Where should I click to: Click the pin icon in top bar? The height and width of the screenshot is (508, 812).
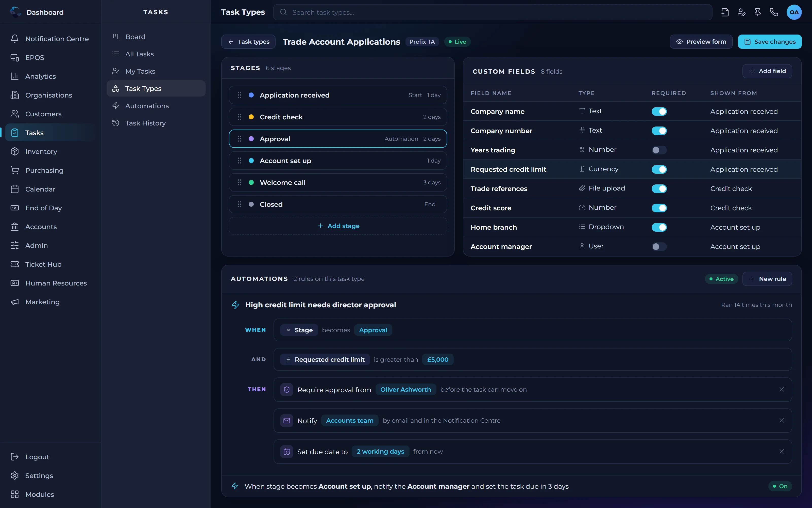758,12
